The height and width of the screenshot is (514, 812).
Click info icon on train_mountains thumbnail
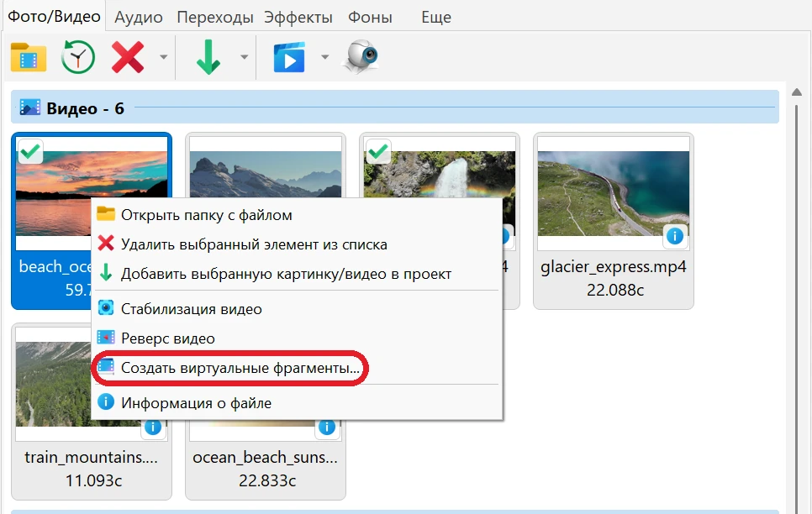coord(153,427)
